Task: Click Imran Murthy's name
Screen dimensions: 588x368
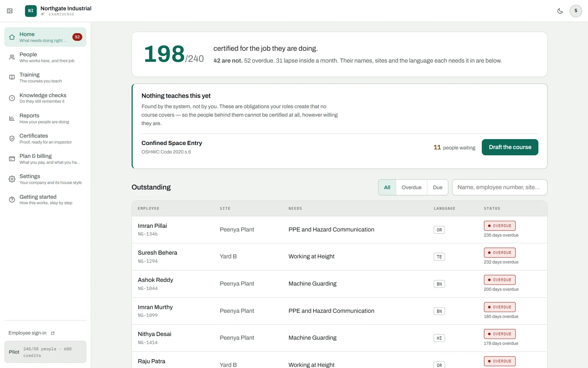Action: pos(155,307)
